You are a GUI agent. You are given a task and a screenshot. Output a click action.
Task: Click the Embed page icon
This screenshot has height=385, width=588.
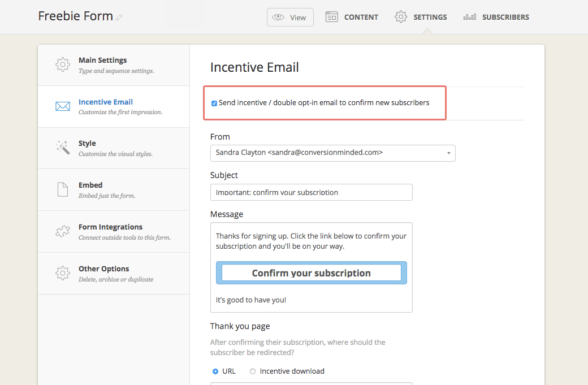coord(63,189)
